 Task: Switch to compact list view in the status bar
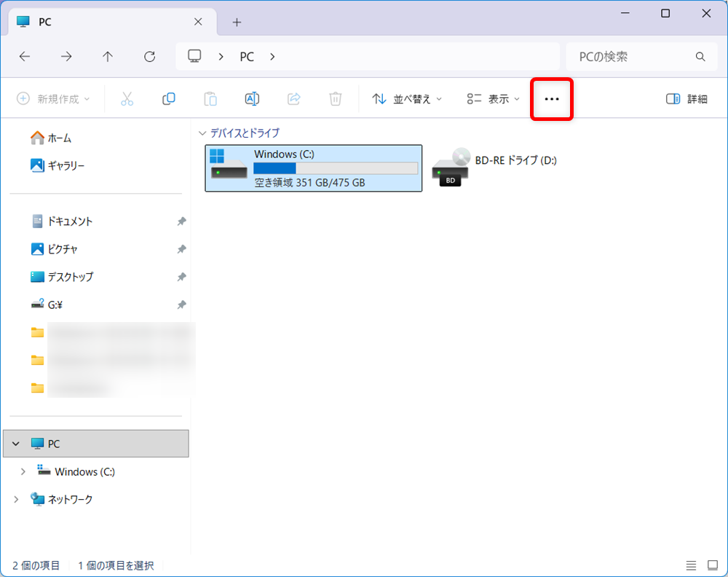click(691, 565)
